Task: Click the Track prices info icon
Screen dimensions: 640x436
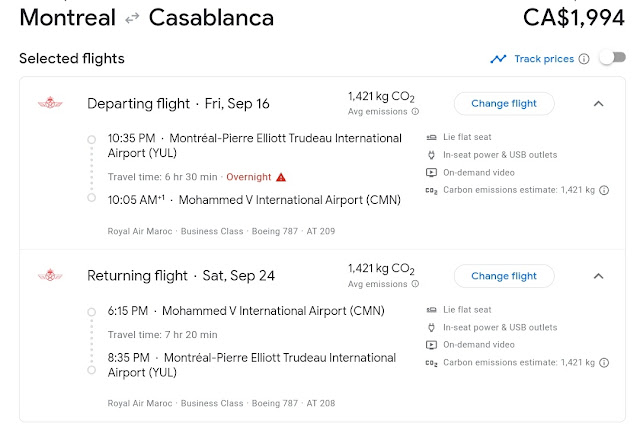Action: pos(584,59)
